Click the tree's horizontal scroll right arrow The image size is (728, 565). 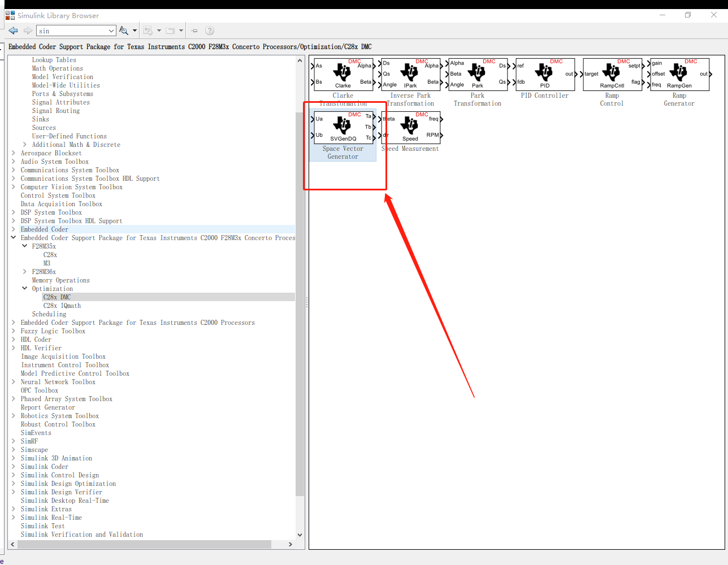tap(291, 545)
